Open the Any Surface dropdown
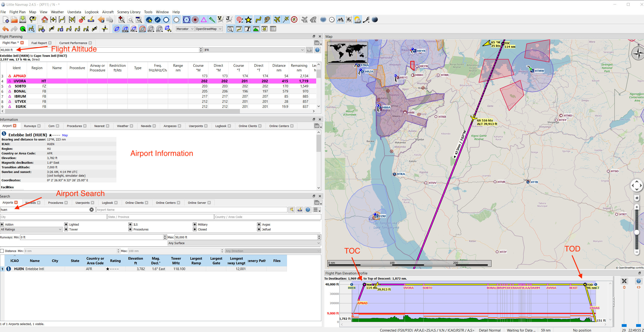 [x=244, y=243]
